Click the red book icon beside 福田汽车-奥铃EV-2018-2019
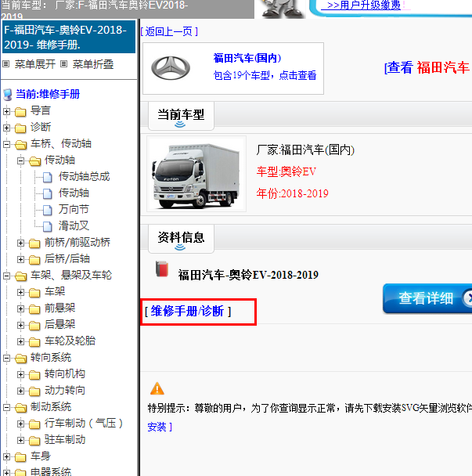The width and height of the screenshot is (472, 476). click(x=162, y=269)
